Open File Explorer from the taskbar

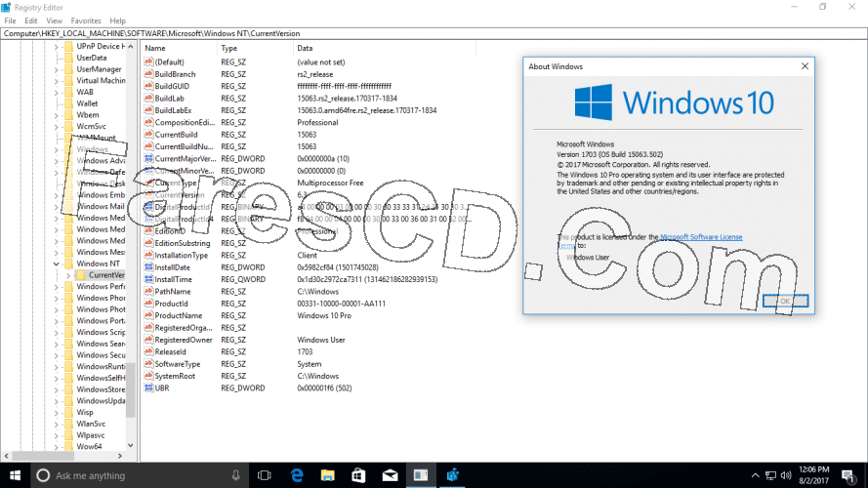coord(328,475)
